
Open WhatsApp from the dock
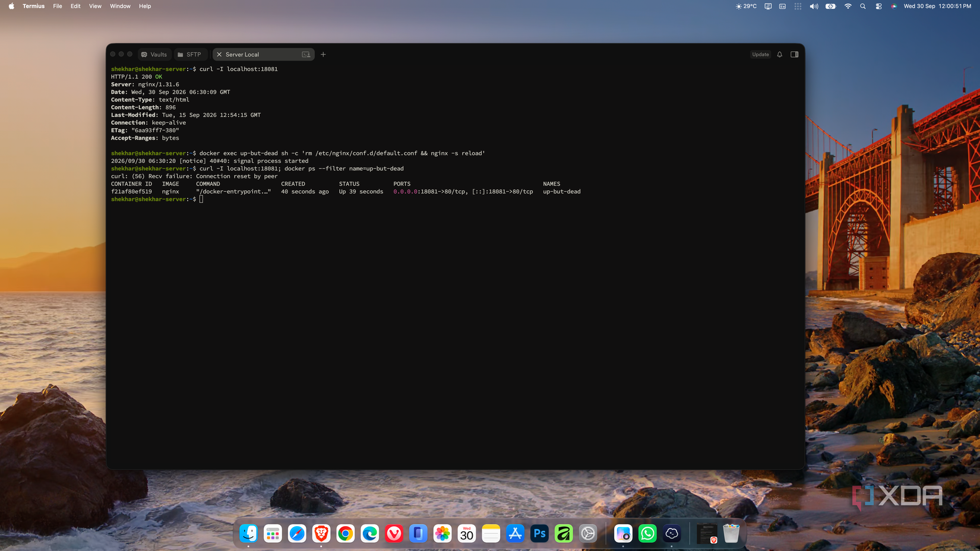(647, 533)
